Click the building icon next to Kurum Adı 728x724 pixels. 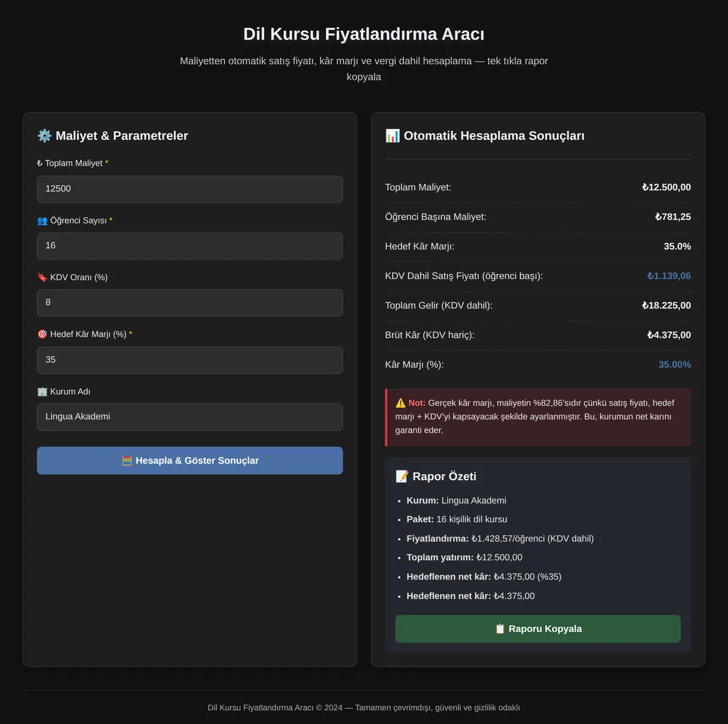pyautogui.click(x=42, y=392)
